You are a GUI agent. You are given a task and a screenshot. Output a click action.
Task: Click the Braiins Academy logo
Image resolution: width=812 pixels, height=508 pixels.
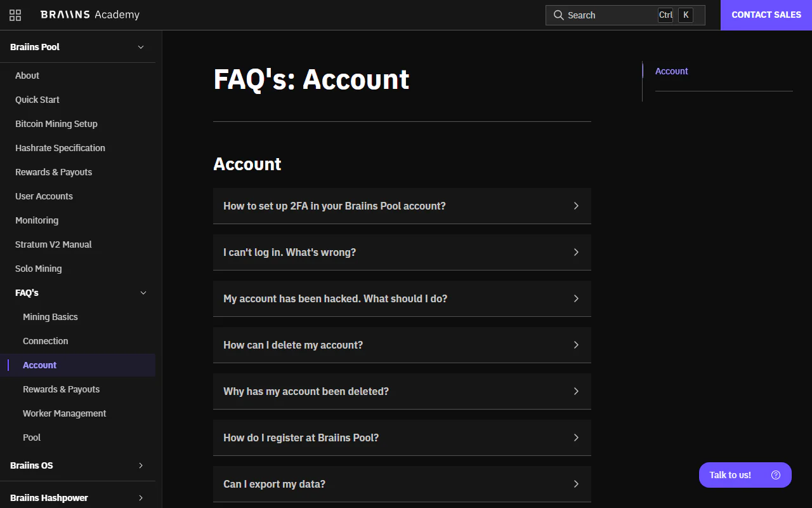[89, 15]
